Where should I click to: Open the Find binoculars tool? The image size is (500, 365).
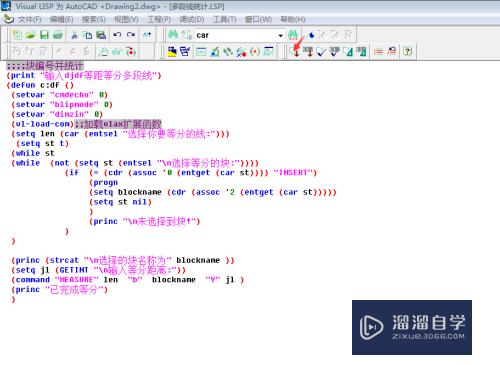(x=173, y=35)
